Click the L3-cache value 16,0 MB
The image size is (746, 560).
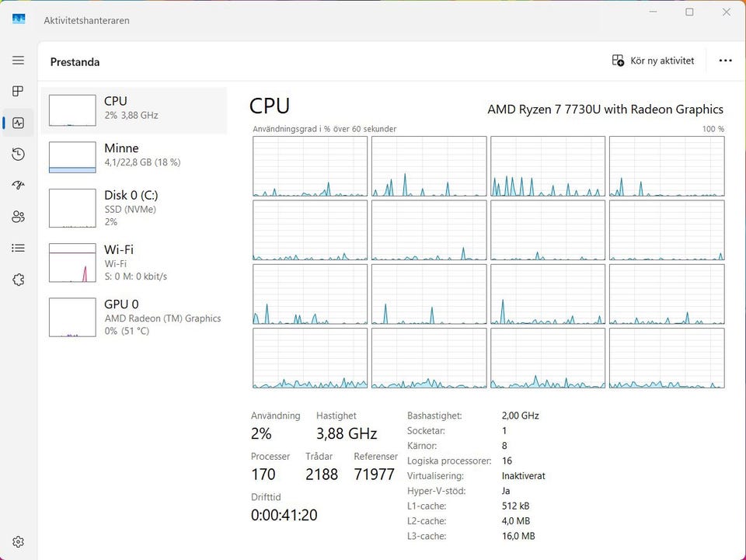[x=518, y=536]
